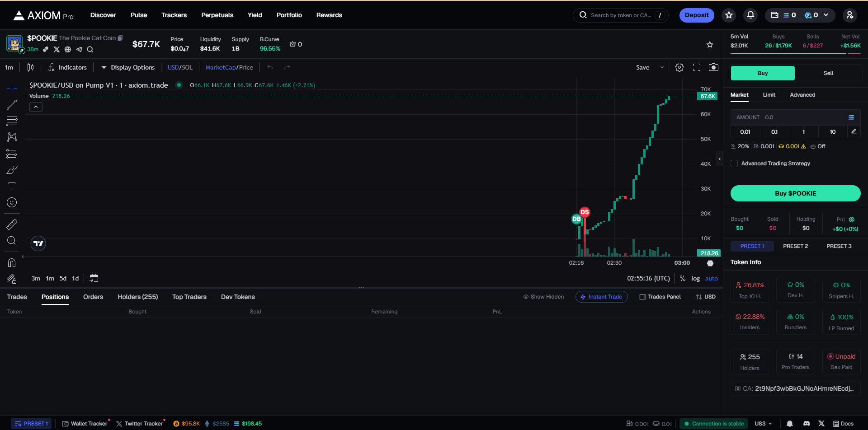Open the Trades Panel
This screenshot has height=430, width=868.
[x=660, y=297]
